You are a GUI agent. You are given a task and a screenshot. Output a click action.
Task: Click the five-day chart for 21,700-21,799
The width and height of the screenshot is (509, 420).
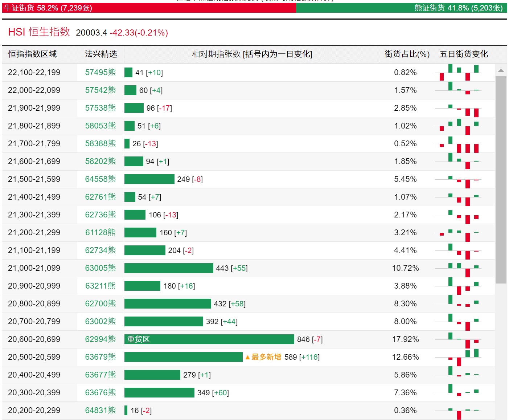pyautogui.click(x=459, y=144)
